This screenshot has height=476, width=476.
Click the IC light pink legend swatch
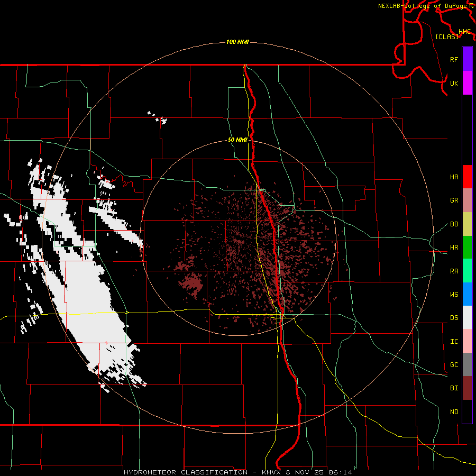pyautogui.click(x=467, y=341)
